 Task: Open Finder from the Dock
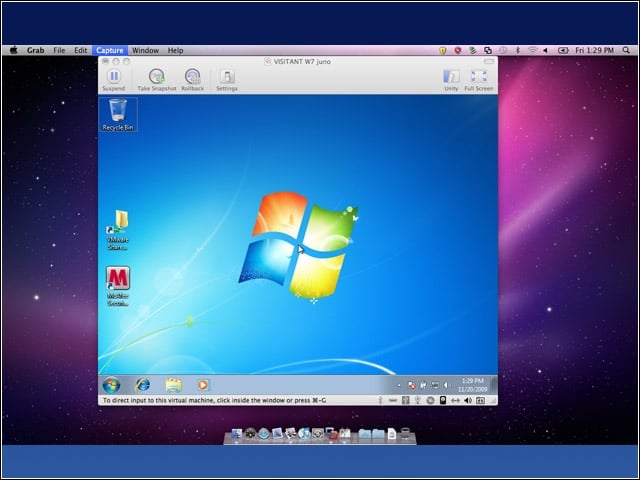(236, 434)
